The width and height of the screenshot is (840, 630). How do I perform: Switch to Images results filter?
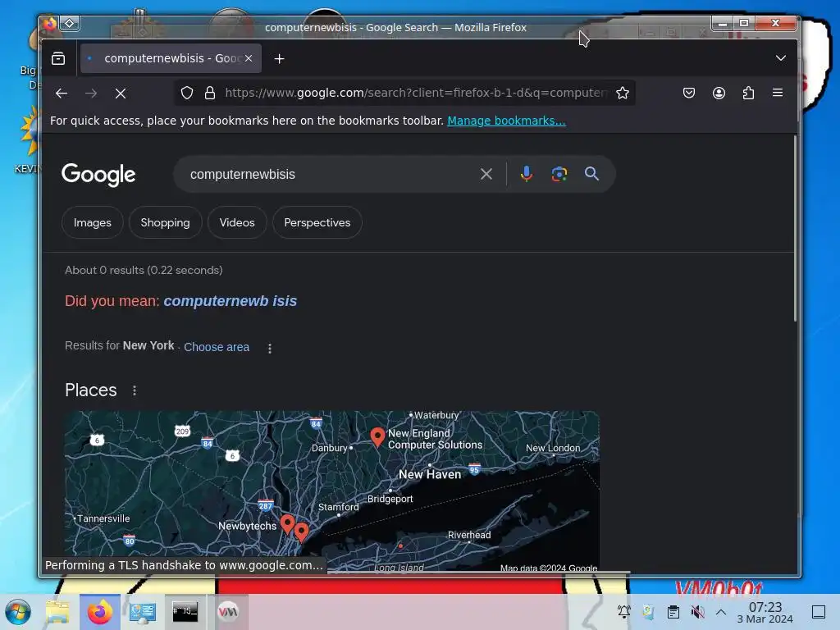pos(93,222)
